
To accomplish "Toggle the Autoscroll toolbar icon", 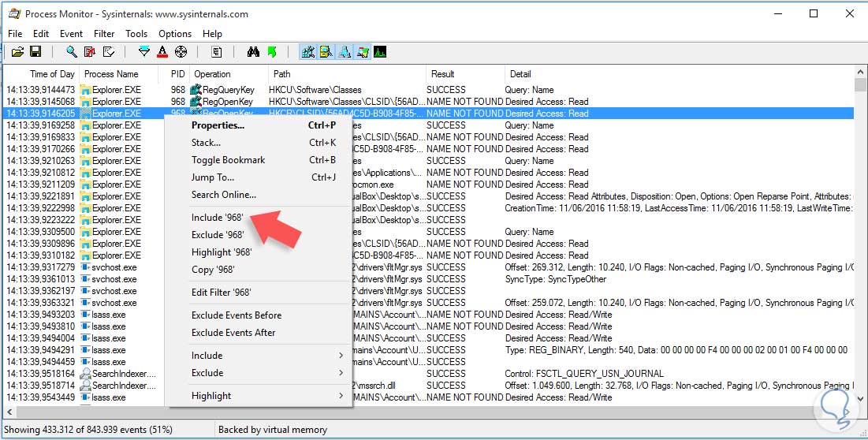I will click(90, 52).
